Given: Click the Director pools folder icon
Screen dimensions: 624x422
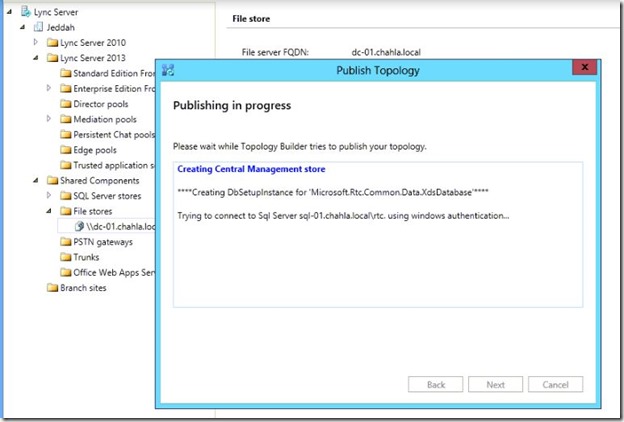Looking at the screenshot, I should [65, 104].
